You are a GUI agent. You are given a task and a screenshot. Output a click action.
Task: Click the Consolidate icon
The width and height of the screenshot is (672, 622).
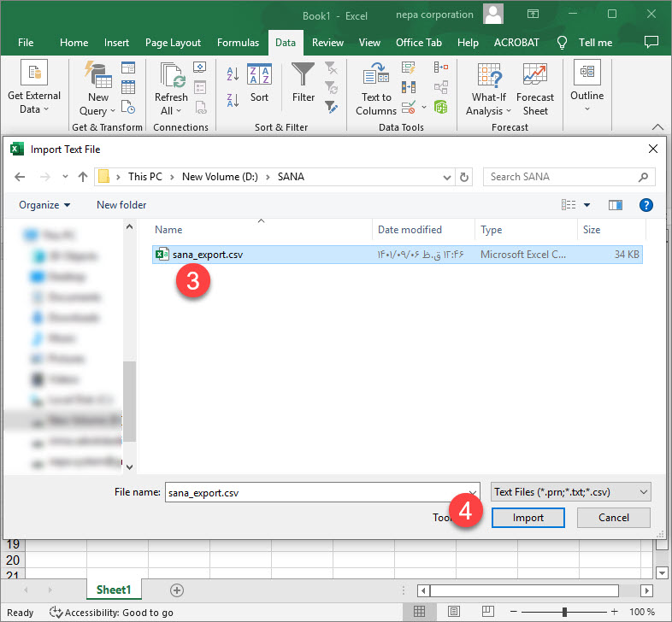point(441,67)
